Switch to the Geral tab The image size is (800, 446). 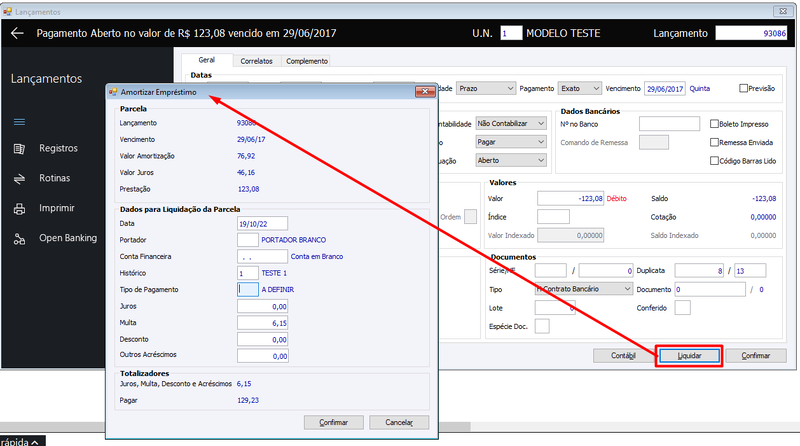(207, 60)
